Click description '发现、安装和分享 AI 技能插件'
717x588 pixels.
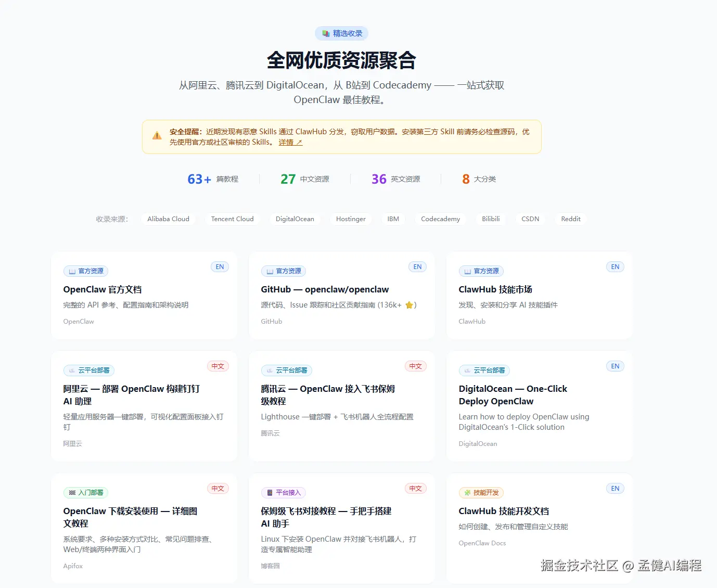508,305
